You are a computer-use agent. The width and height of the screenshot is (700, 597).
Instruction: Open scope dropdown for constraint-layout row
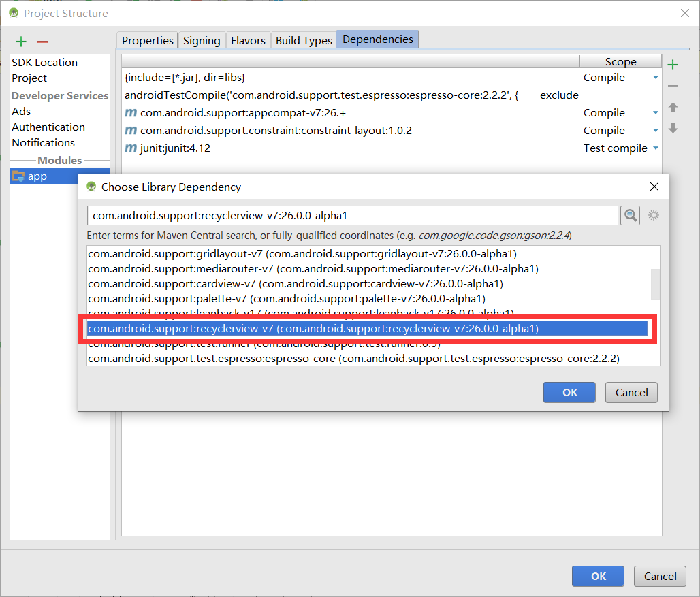pos(655,130)
